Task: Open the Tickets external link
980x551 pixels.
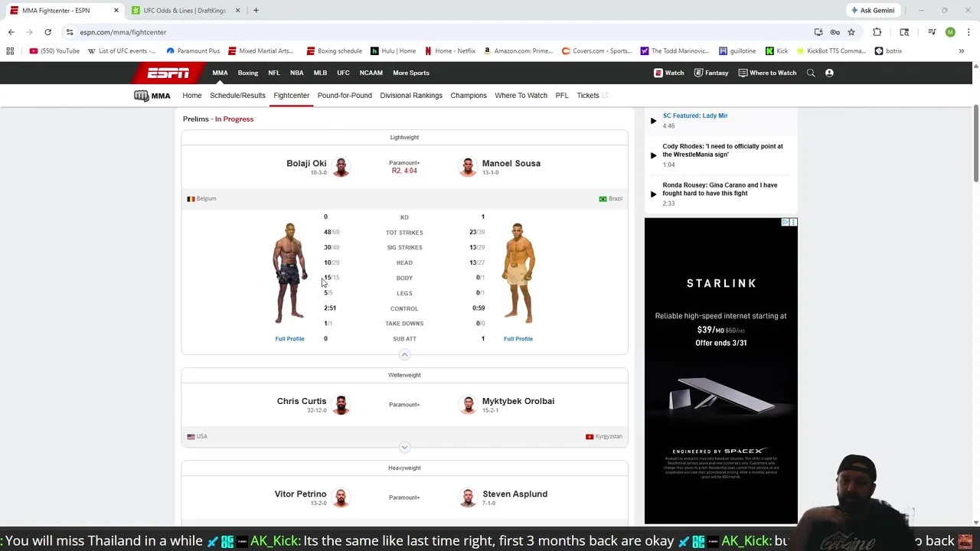Action: (x=592, y=96)
